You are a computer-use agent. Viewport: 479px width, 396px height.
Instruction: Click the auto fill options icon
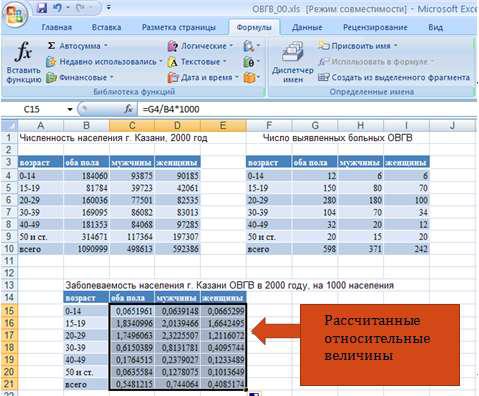(x=254, y=394)
